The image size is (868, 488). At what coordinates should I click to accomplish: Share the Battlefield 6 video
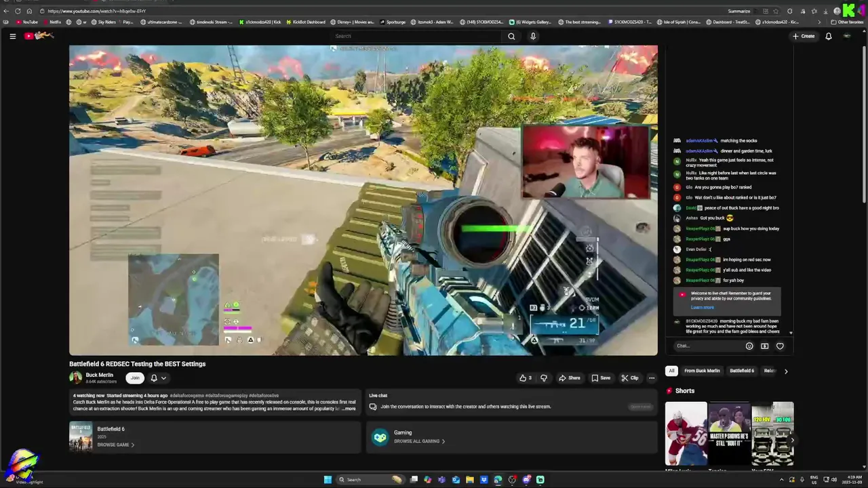pos(570,378)
